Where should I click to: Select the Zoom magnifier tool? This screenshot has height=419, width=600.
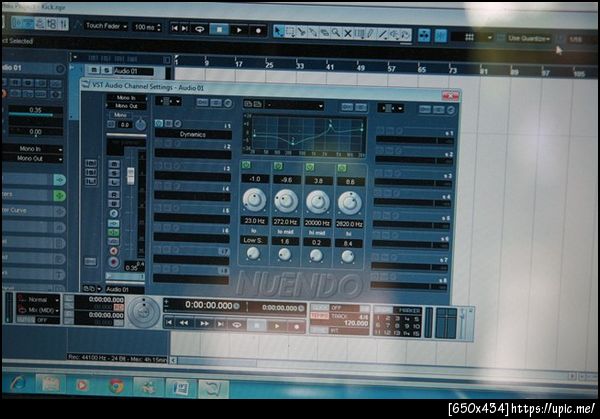[336, 33]
